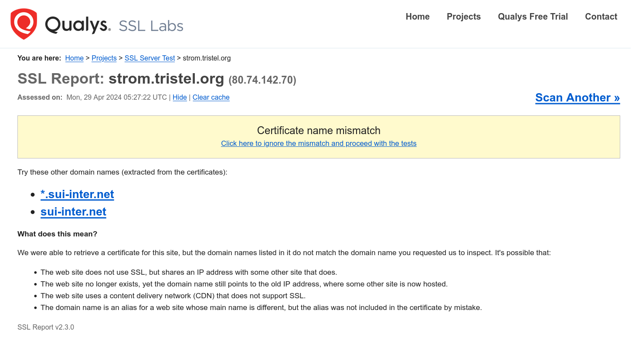Open the *.sui-inter.net domain link
632x364 pixels.
(77, 194)
